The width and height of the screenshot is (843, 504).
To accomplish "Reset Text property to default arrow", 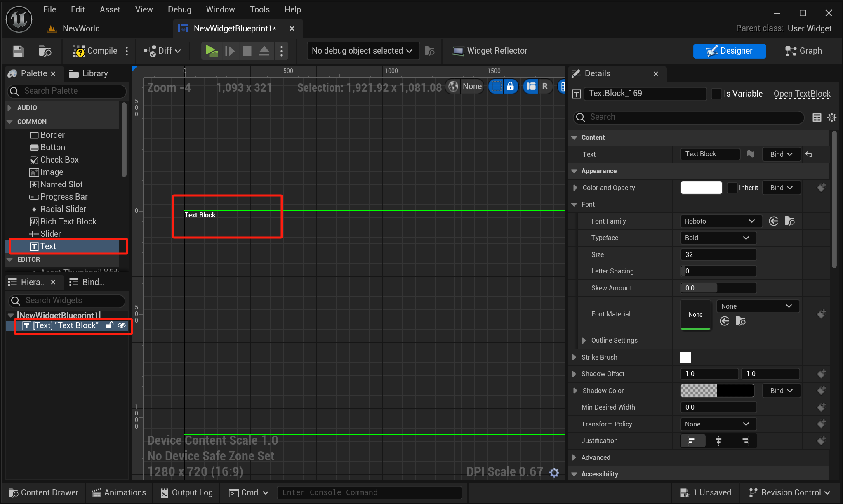I will pos(809,154).
